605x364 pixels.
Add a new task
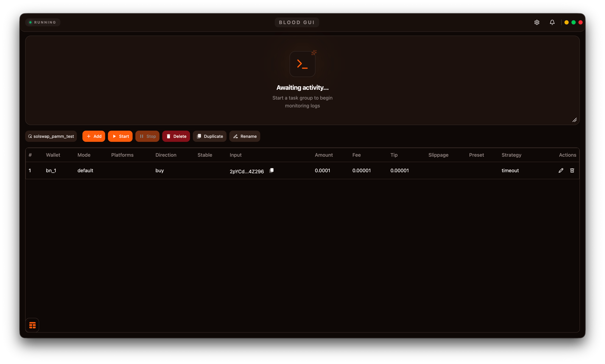click(94, 136)
